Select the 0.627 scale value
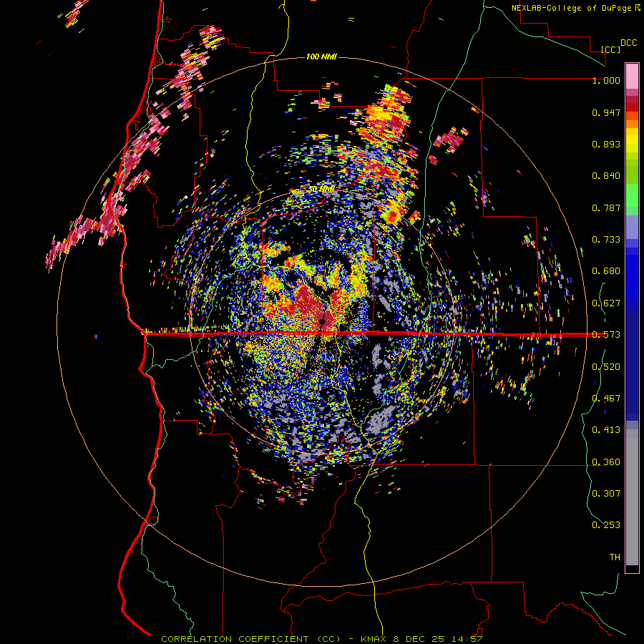644x644 pixels. [x=606, y=303]
